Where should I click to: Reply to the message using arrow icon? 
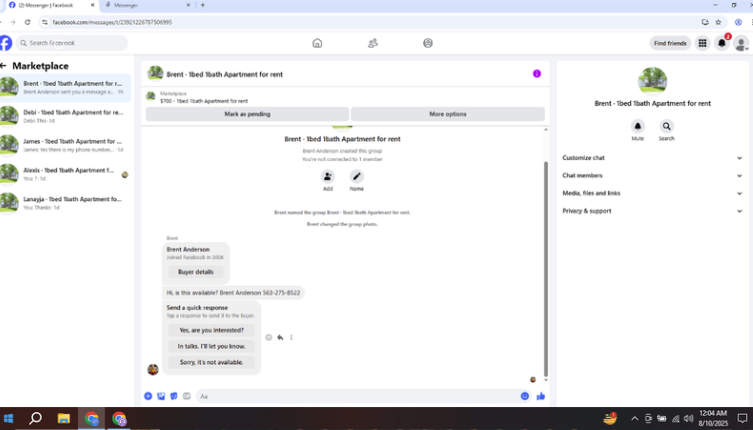[x=280, y=338]
